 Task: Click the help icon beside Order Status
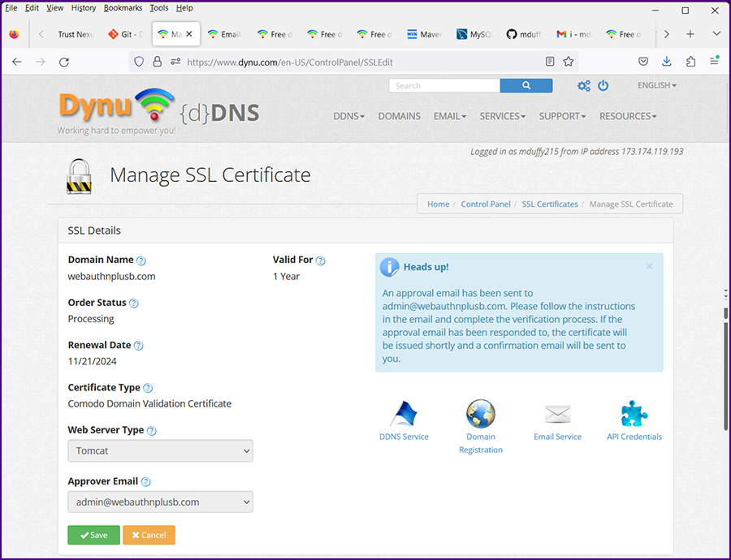point(134,304)
